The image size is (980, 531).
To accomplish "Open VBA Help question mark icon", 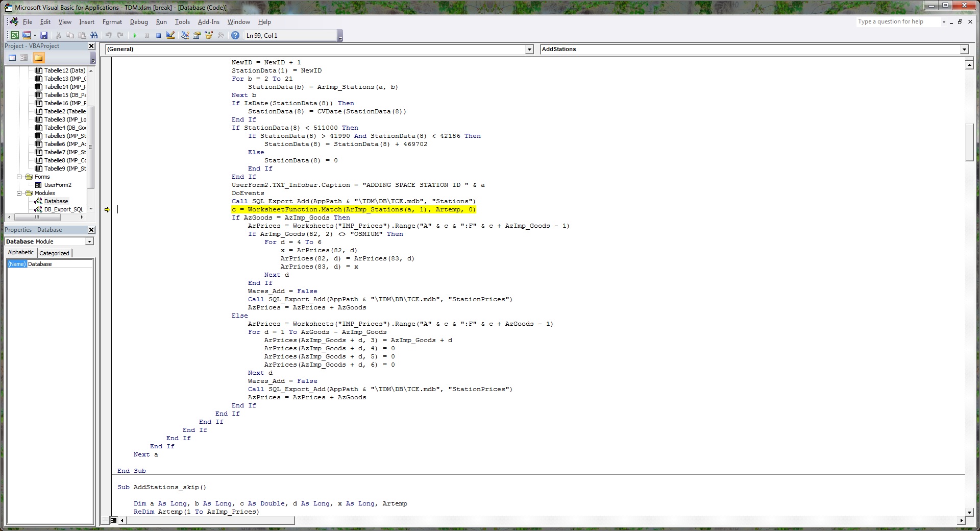I will (x=235, y=35).
